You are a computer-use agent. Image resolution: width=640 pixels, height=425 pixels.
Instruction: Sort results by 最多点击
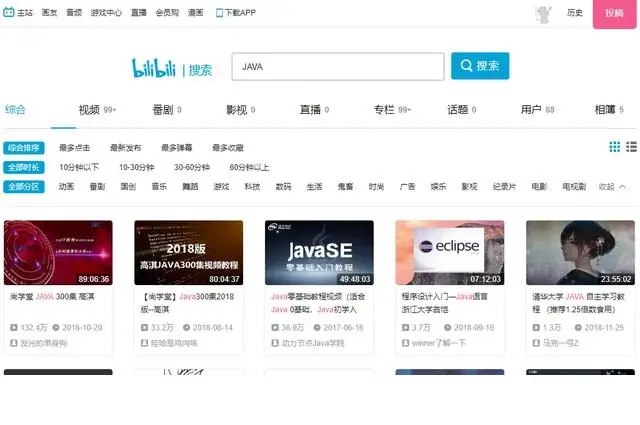74,148
